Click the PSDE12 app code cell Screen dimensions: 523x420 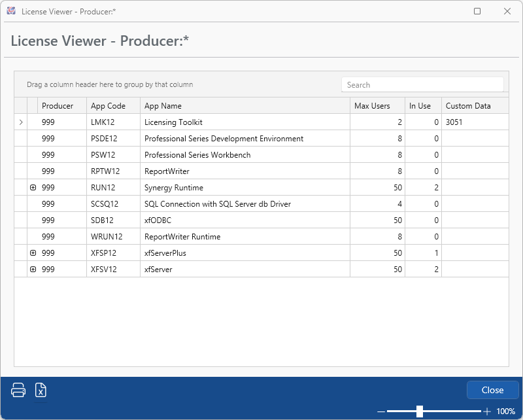coord(113,139)
